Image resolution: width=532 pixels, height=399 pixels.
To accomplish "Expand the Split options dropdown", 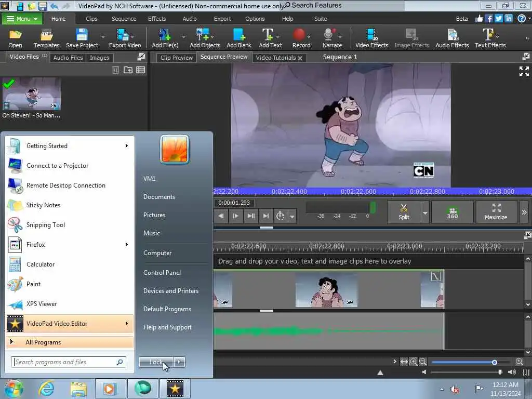I will [x=425, y=212].
